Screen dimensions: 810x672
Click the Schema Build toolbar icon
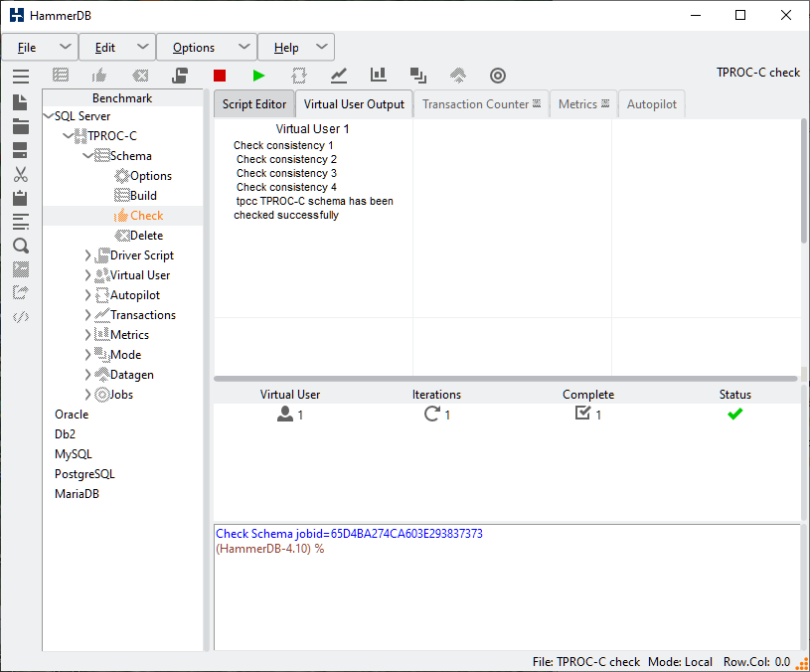tap(61, 76)
